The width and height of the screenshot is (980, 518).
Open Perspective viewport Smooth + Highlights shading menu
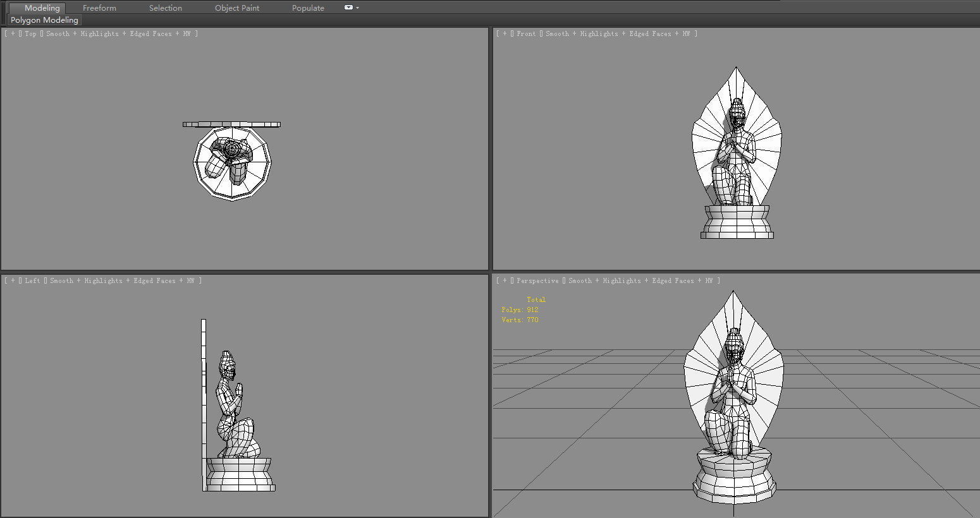click(644, 280)
